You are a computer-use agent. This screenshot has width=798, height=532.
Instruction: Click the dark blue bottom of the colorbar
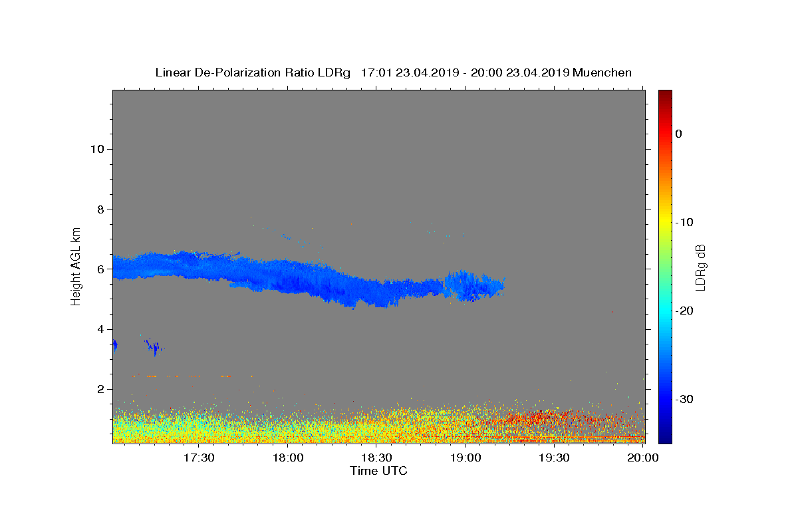point(665,438)
